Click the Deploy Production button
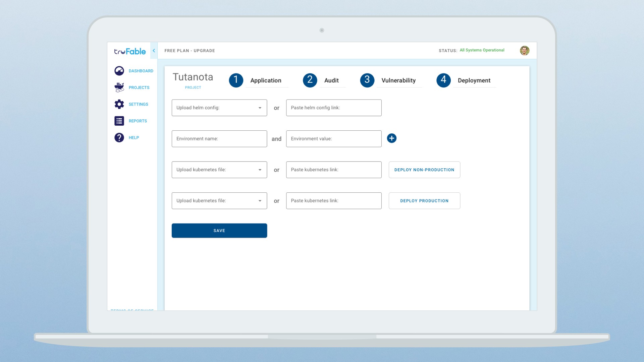The image size is (644, 362). 424,201
